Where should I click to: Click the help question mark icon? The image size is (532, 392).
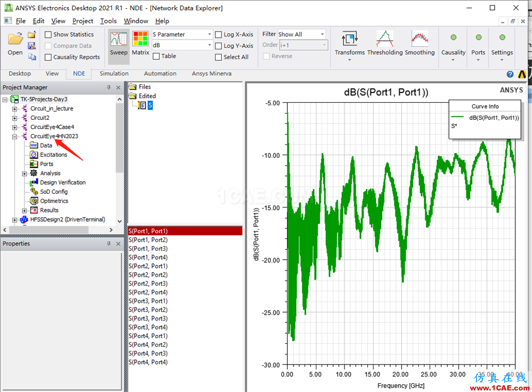(x=510, y=74)
